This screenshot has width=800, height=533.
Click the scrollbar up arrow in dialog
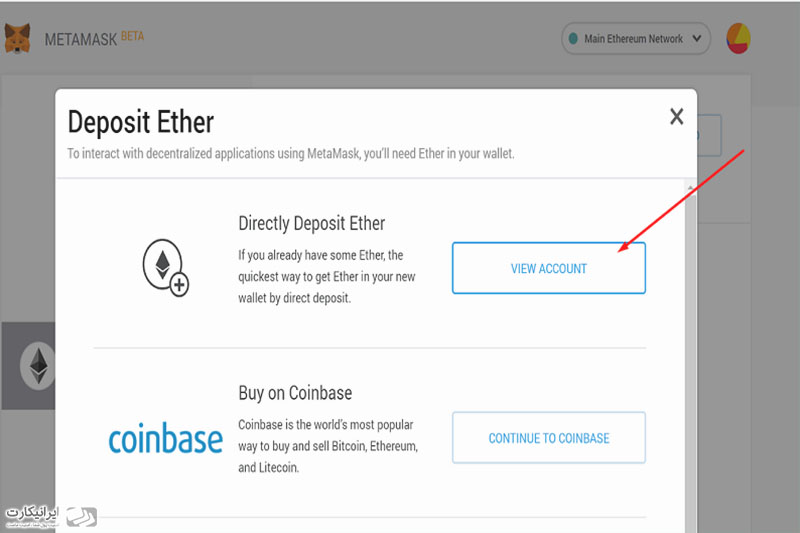tap(690, 187)
